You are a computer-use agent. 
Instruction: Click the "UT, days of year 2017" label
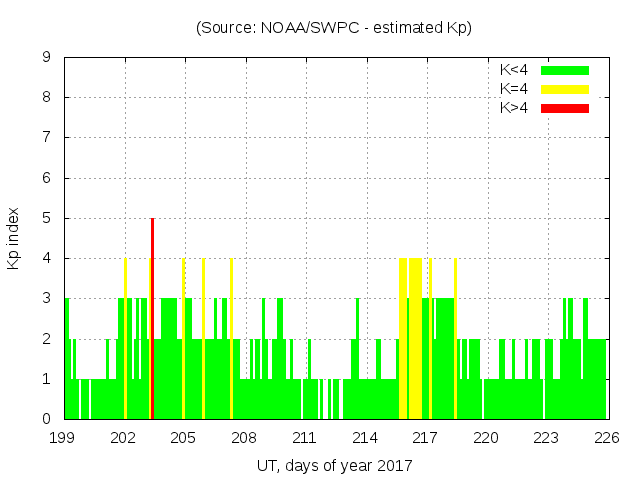tap(334, 465)
